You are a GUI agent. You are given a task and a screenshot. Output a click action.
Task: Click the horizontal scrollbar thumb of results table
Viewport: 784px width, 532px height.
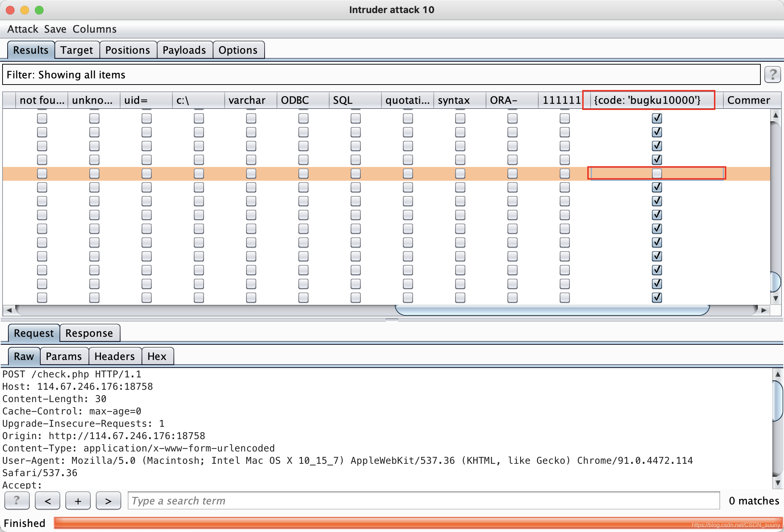(552, 310)
